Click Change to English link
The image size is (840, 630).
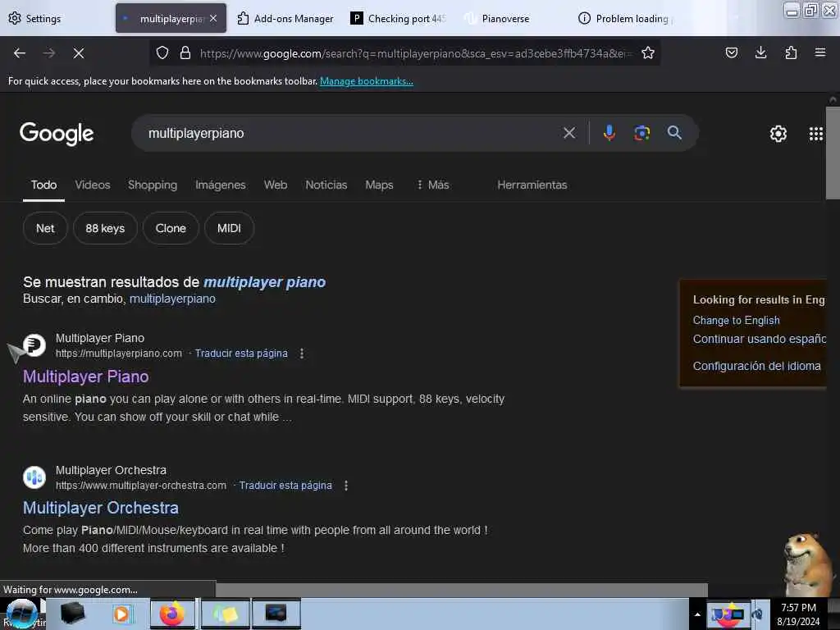tap(736, 321)
